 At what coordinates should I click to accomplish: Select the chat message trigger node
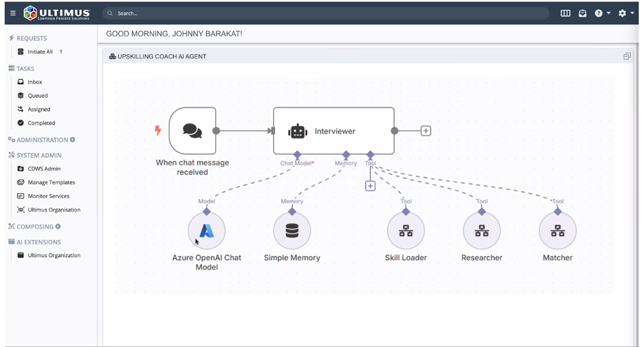pos(192,130)
